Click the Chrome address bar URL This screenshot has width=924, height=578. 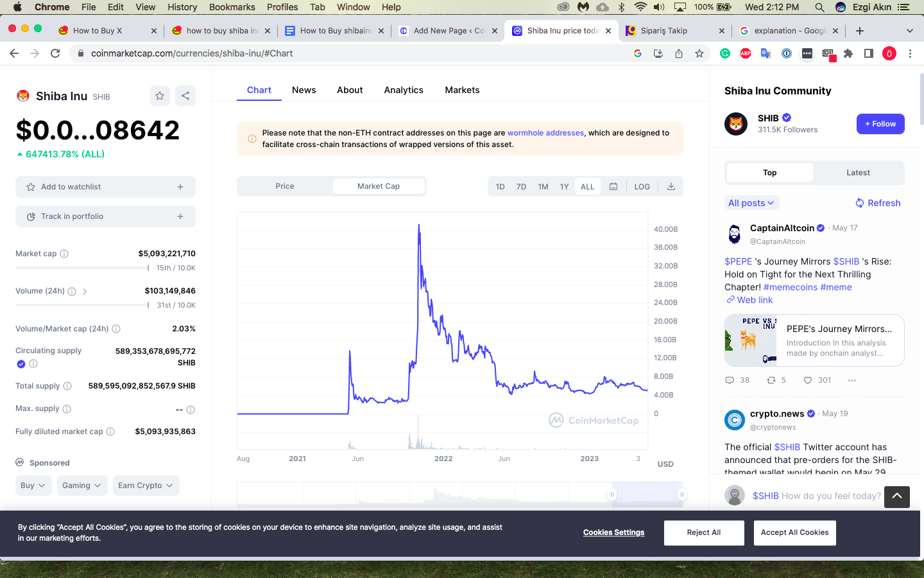(192, 53)
